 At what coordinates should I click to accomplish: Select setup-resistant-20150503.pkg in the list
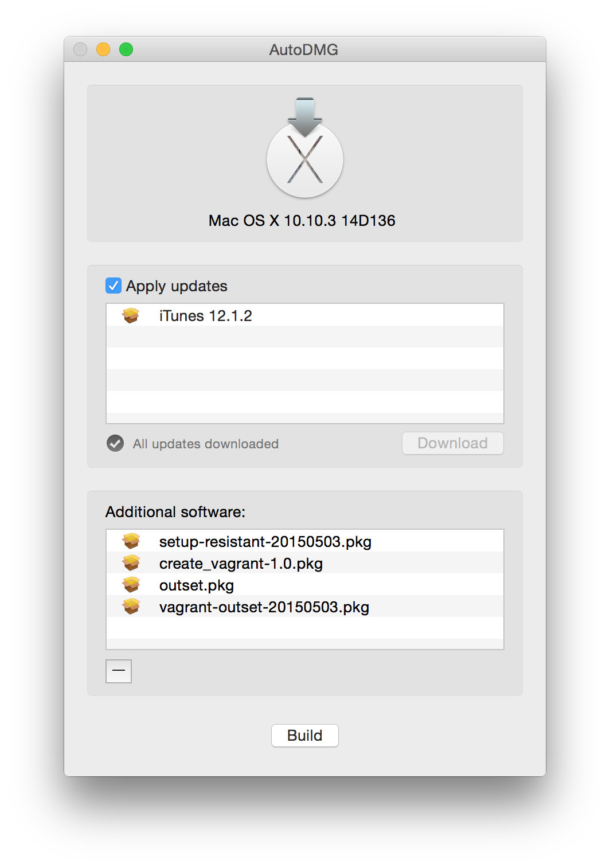pyautogui.click(x=305, y=541)
